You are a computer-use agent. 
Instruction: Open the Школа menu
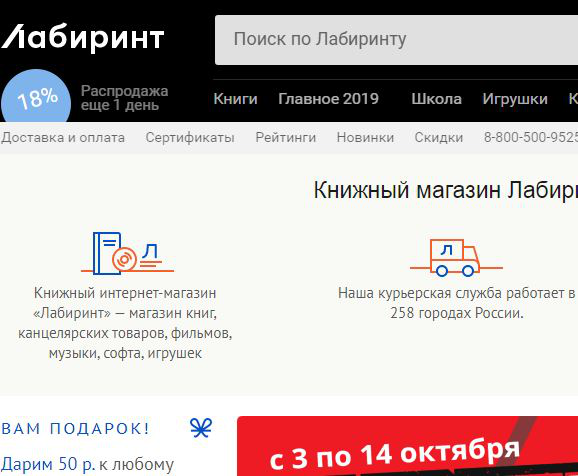[x=436, y=99]
